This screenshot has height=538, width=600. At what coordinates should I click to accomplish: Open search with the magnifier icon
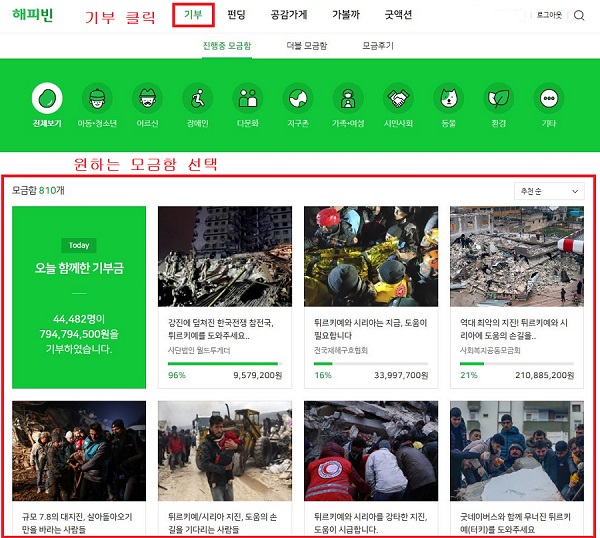579,15
